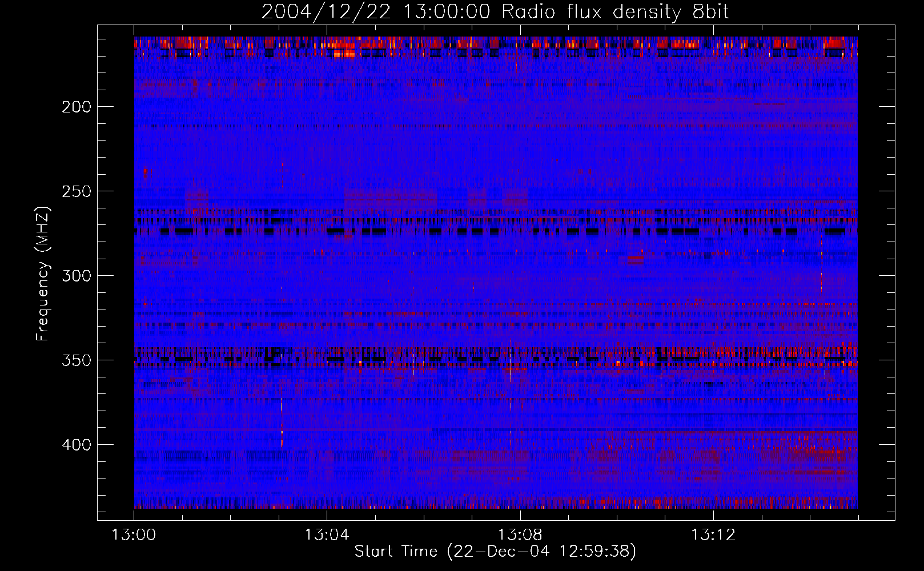Click the 13:08 time tick label
Screen dimensions: 924x571
point(520,535)
